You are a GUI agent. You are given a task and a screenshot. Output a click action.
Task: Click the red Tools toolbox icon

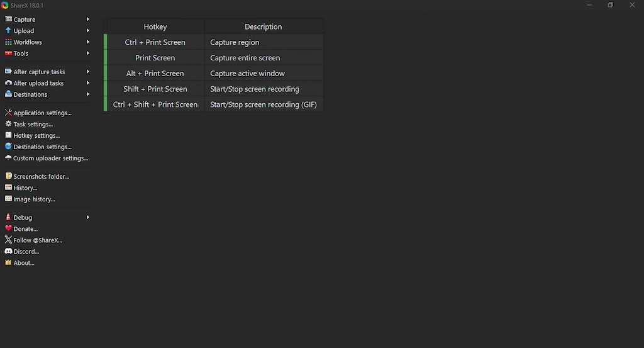8,53
